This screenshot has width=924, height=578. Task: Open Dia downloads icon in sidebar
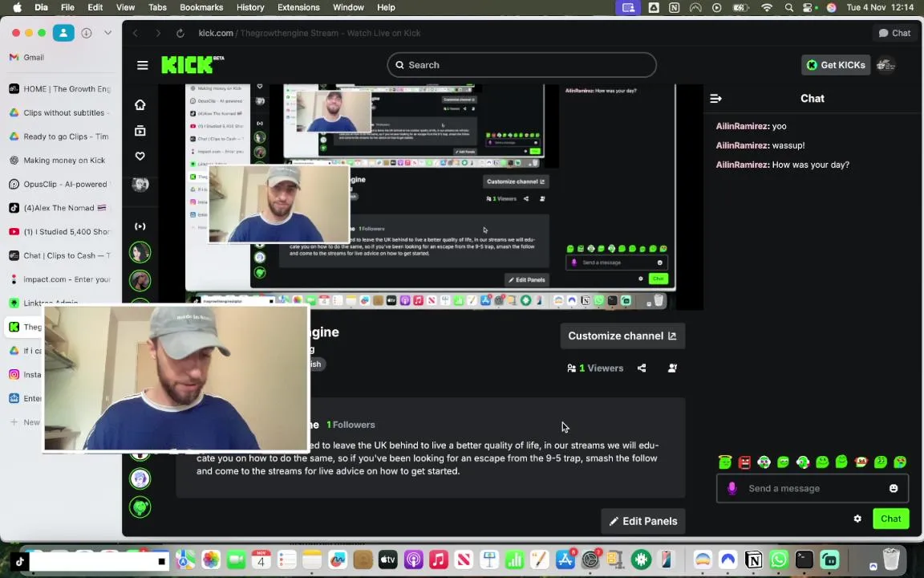87,33
